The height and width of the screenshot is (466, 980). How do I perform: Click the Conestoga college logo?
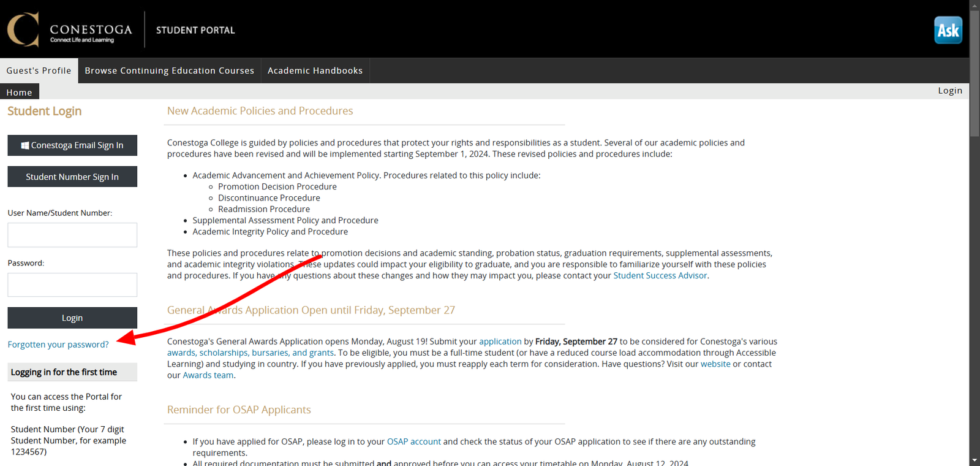coord(70,29)
